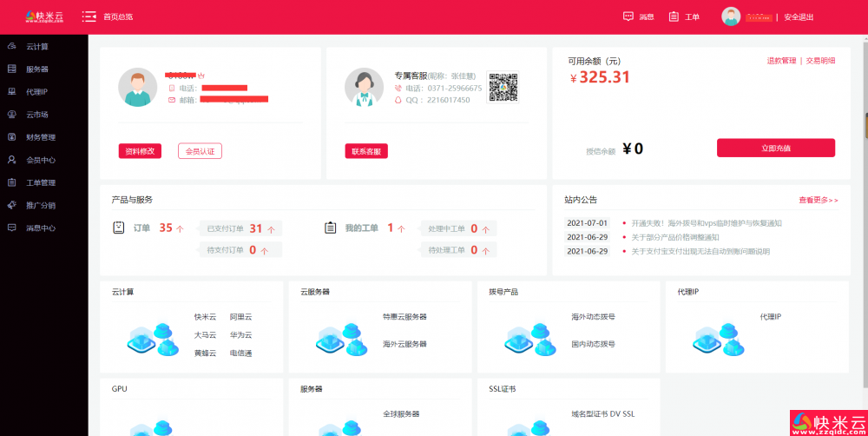Click 首页总览 in header
This screenshot has height=436, width=868.
coord(118,17)
